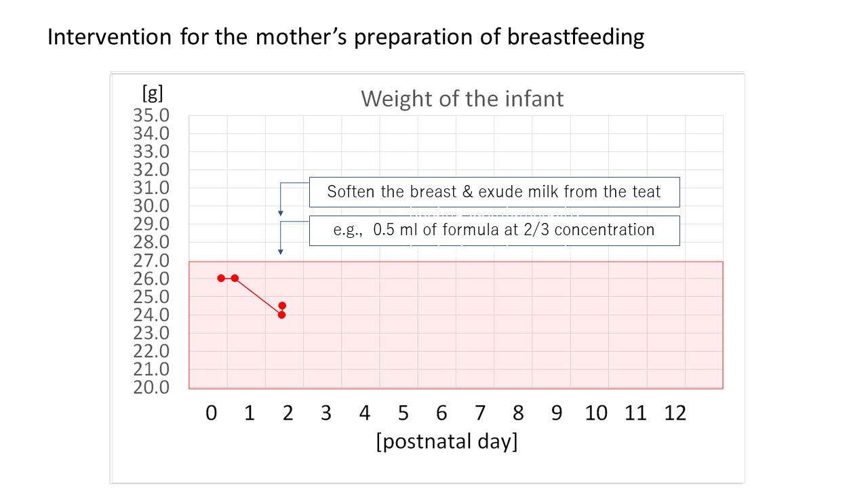Select the "0.5 ml of formula" text box
The image size is (868, 488).
(494, 230)
